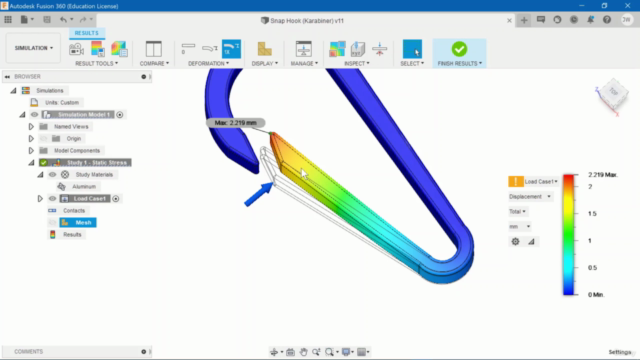Screen dimensions: 640x360
Task: Toggle visibility of Origin folder
Action: coord(43,139)
